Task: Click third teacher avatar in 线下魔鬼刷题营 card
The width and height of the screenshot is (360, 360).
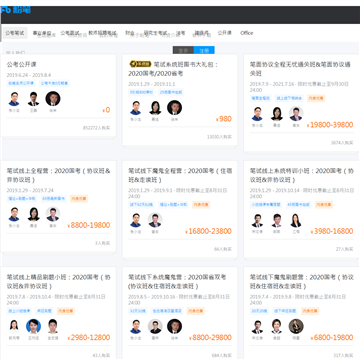Action: 296,326
